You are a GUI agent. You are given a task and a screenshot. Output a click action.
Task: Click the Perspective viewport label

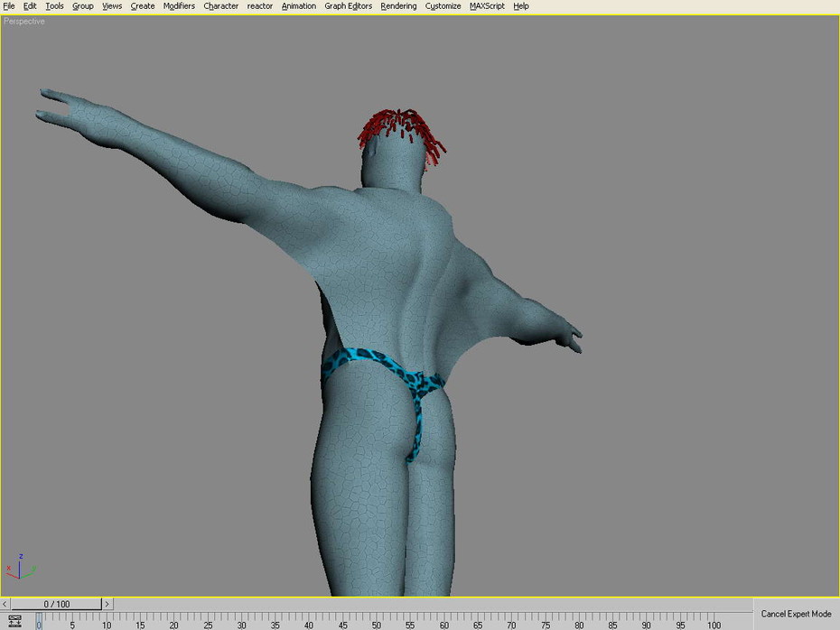[x=24, y=22]
